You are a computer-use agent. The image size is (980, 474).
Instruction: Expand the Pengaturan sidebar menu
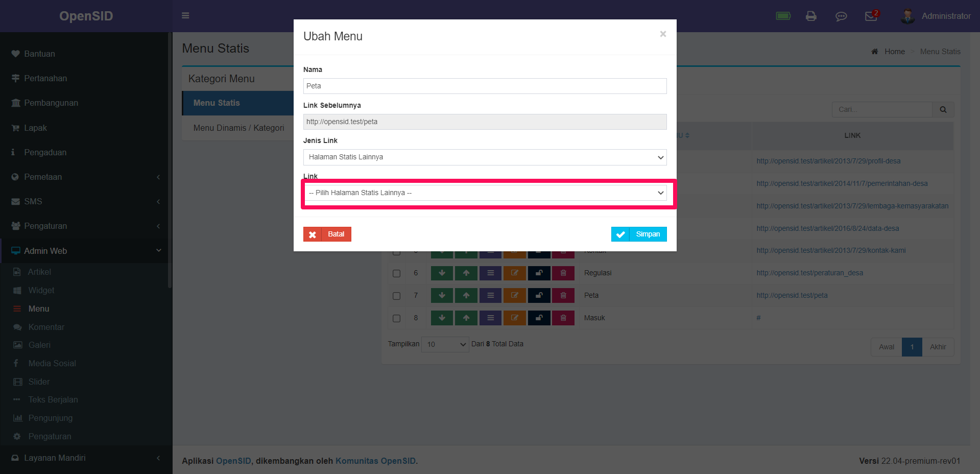(x=46, y=226)
